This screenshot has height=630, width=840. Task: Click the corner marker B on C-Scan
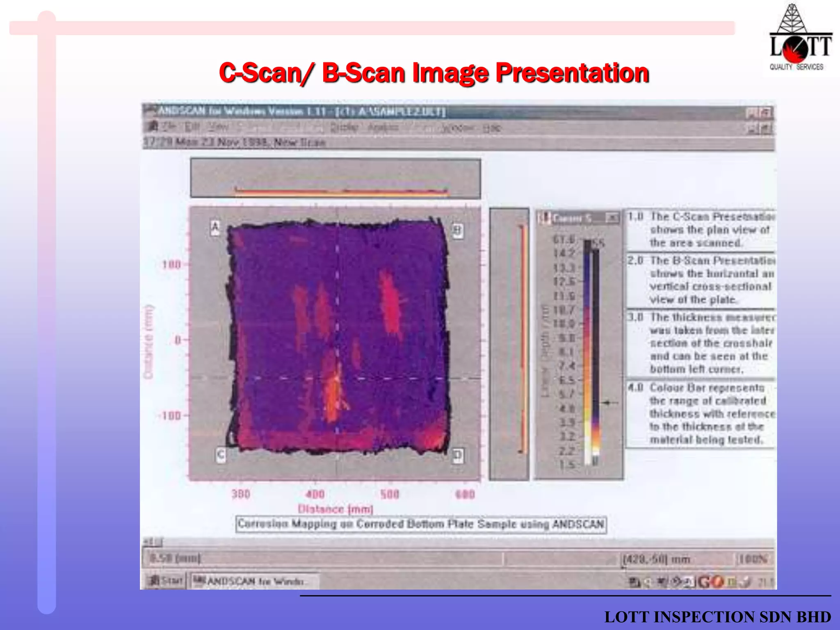(x=458, y=231)
